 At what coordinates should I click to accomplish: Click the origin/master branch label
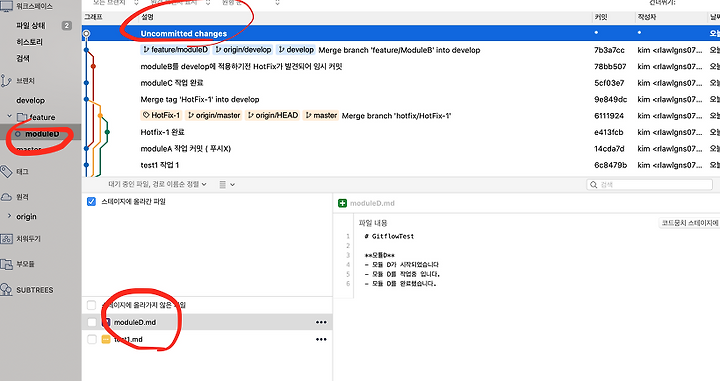pos(214,115)
